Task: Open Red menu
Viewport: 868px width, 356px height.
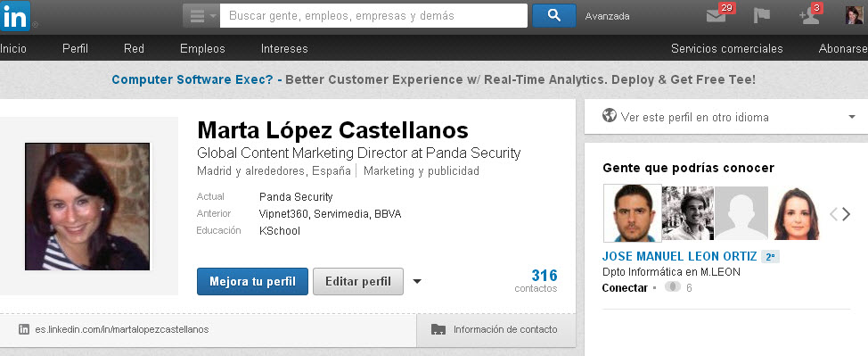Action: pyautogui.click(x=134, y=49)
